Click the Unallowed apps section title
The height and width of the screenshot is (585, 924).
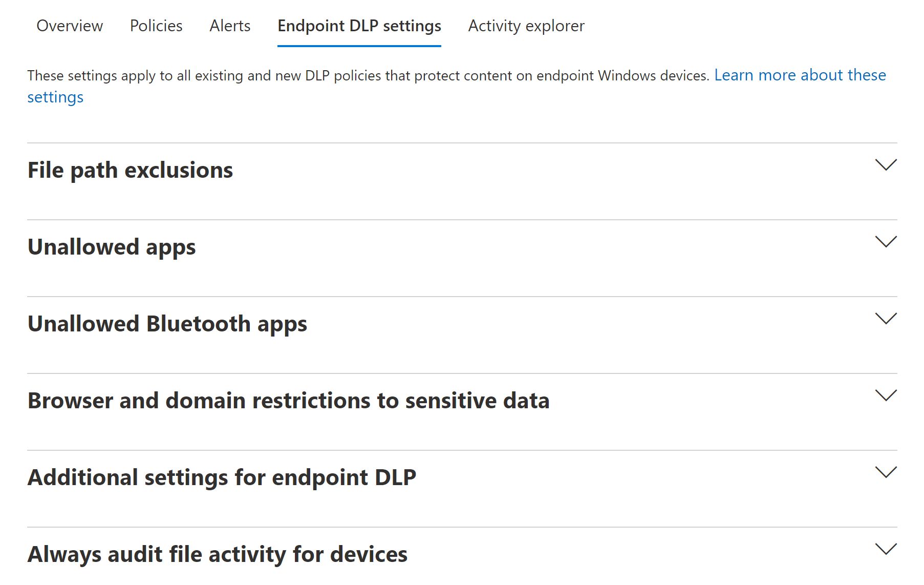tap(112, 247)
